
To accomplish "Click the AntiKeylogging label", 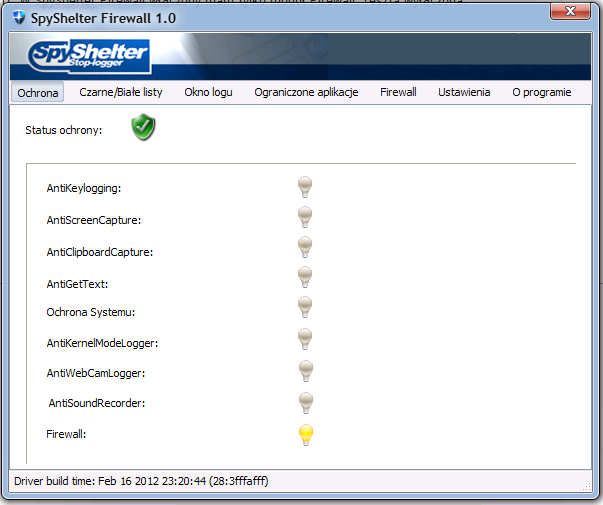I will tap(84, 188).
